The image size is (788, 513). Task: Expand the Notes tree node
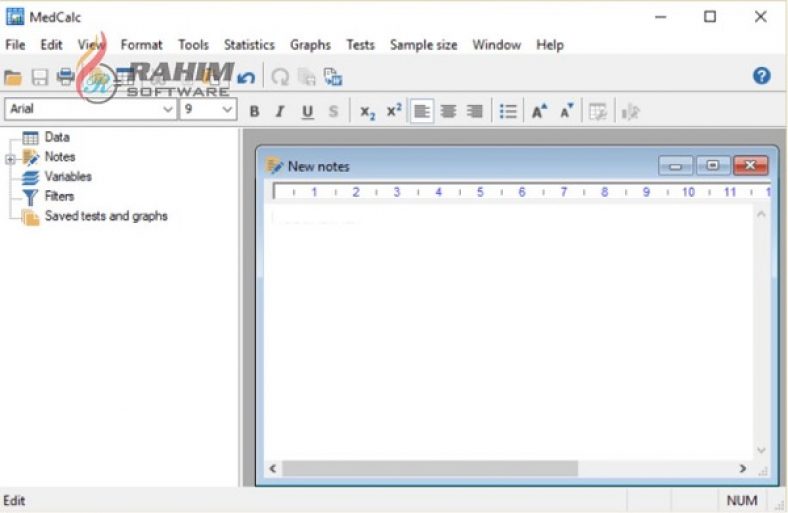pyautogui.click(x=10, y=159)
